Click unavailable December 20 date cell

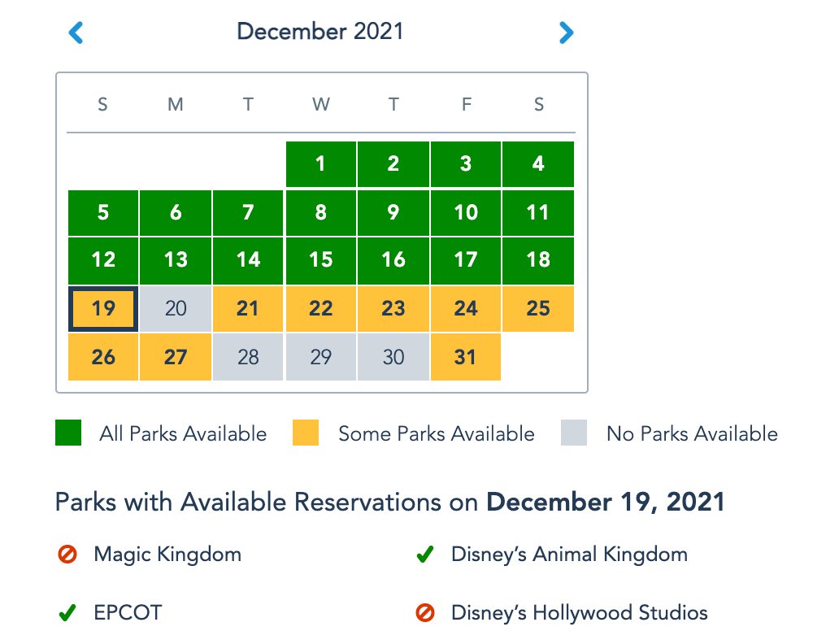[176, 309]
